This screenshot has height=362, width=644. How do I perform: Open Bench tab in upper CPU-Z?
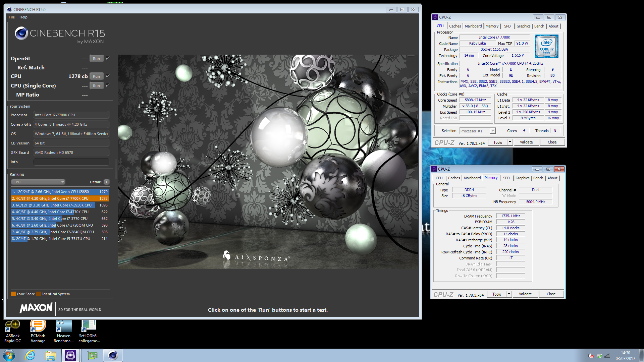(539, 26)
